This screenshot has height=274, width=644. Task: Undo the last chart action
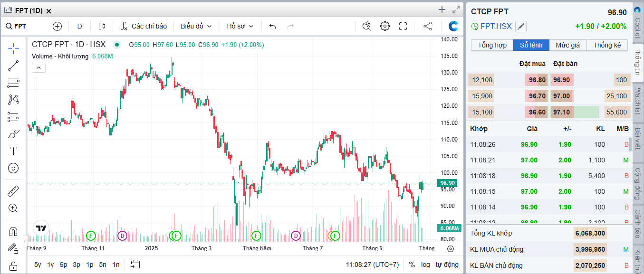(272, 26)
